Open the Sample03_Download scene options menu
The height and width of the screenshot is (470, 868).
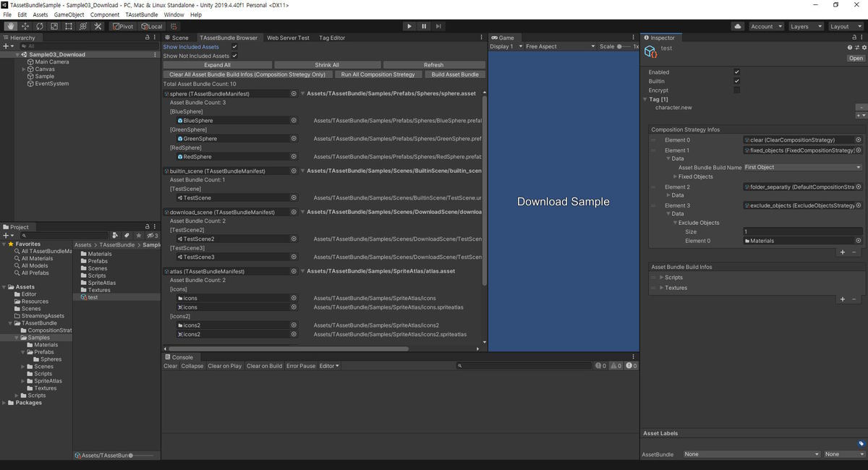point(155,54)
